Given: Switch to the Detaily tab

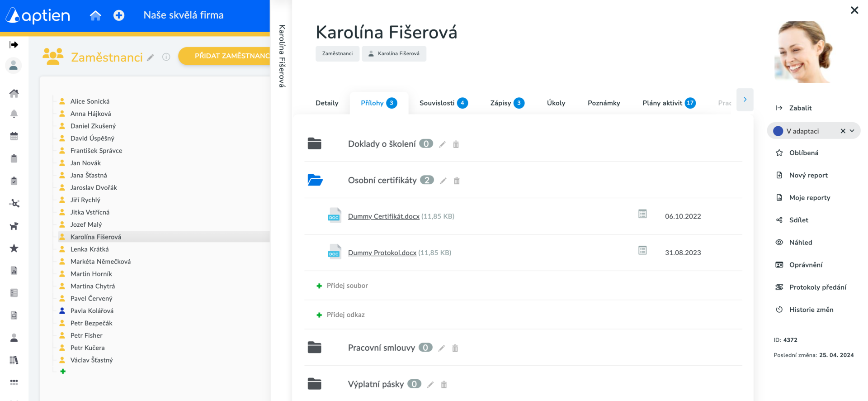Looking at the screenshot, I should coord(327,103).
